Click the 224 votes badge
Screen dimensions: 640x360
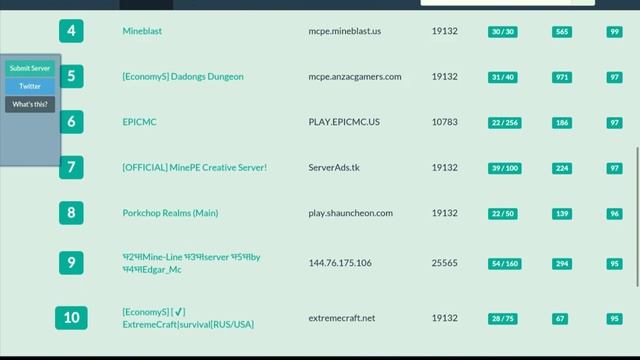pos(562,168)
